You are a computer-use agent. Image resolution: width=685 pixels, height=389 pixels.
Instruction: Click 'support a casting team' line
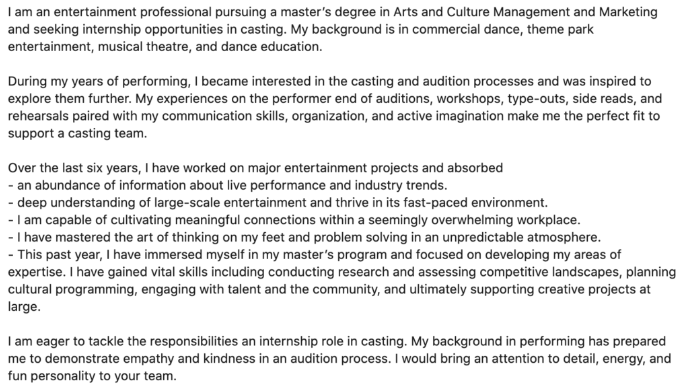pos(77,133)
